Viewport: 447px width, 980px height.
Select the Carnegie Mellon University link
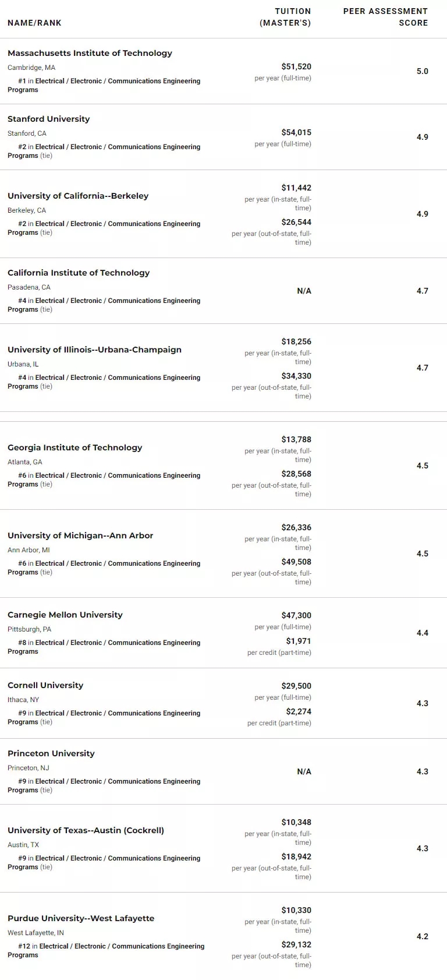65,615
